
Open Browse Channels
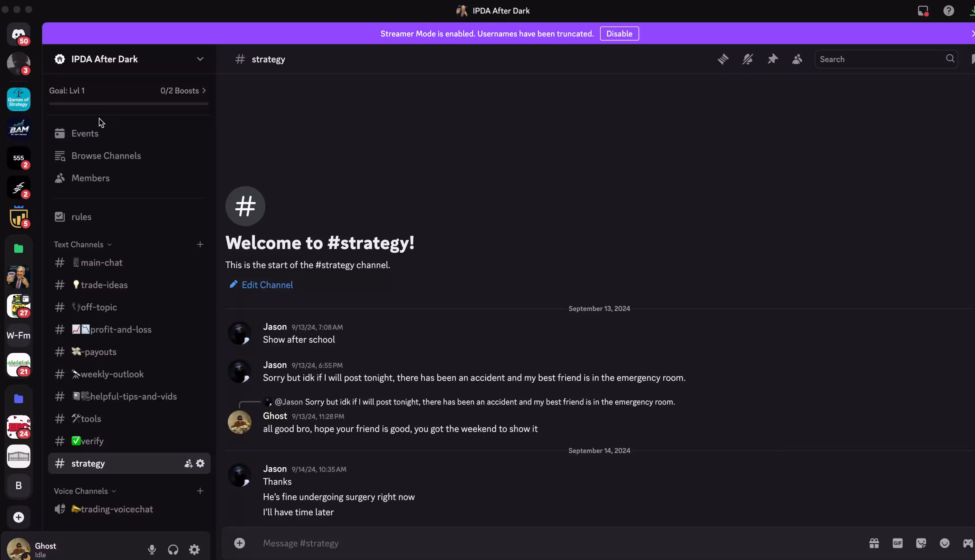(x=106, y=156)
